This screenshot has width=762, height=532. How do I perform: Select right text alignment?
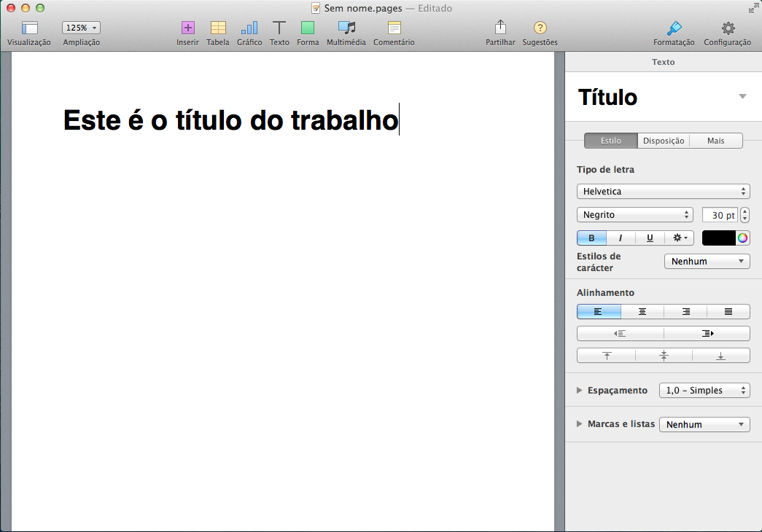tap(685, 311)
